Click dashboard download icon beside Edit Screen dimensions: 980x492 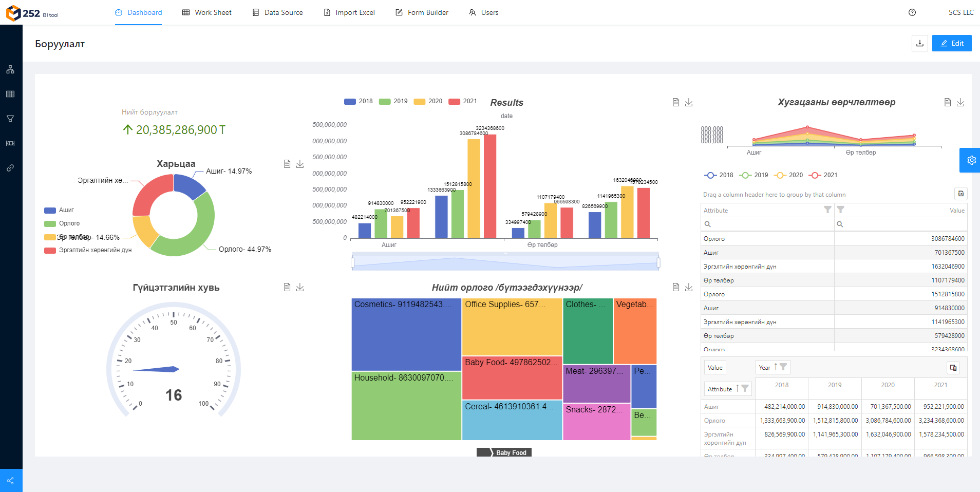920,44
